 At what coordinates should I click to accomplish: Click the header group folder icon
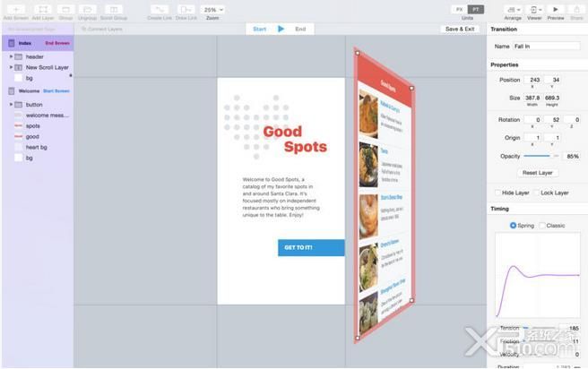pyautogui.click(x=18, y=56)
